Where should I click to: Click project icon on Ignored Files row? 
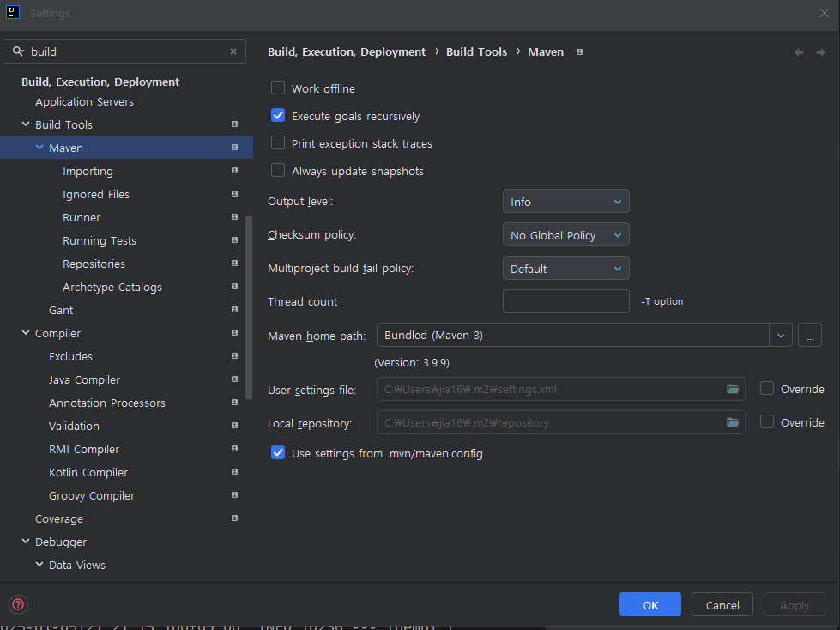(234, 194)
